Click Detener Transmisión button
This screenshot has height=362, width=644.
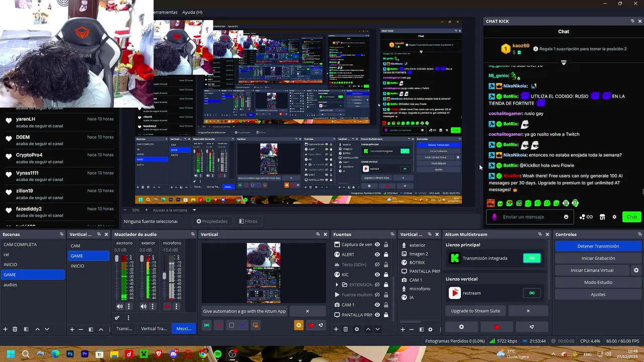point(598,246)
